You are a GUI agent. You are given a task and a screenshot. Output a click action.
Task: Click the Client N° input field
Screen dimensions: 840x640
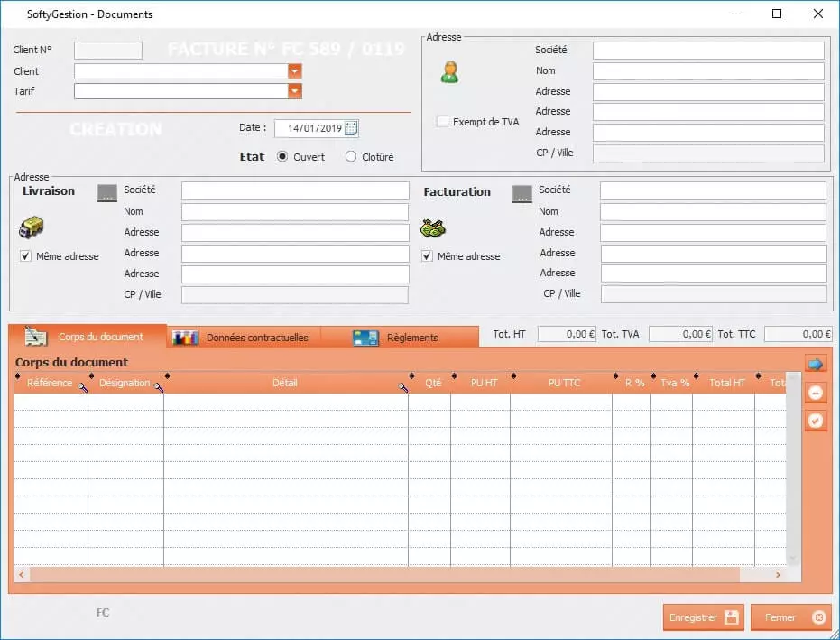click(108, 51)
